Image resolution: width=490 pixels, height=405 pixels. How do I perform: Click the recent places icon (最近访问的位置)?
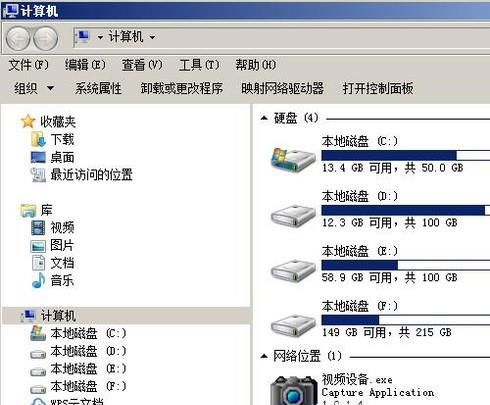pos(38,175)
